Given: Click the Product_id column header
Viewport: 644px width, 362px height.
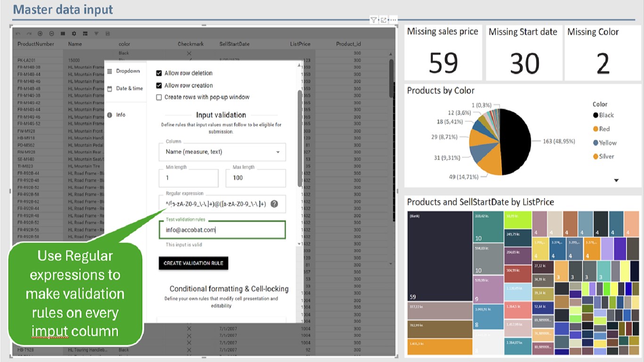Looking at the screenshot, I should pyautogui.click(x=348, y=44).
